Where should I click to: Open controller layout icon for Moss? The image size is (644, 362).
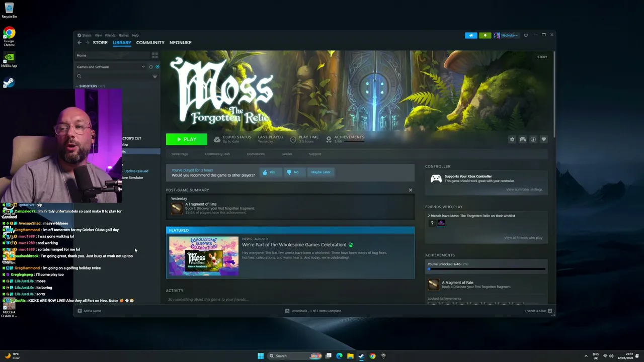pos(523,139)
